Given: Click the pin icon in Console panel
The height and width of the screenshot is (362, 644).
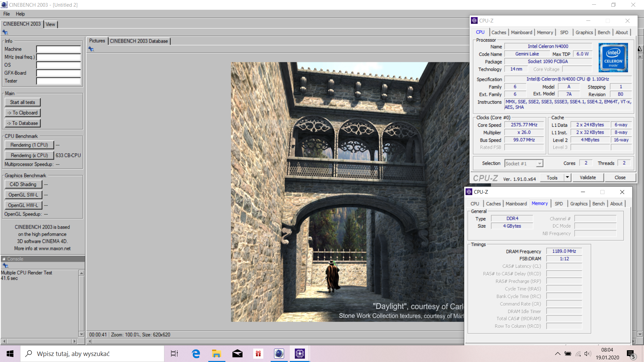Looking at the screenshot, I should tap(5, 265).
